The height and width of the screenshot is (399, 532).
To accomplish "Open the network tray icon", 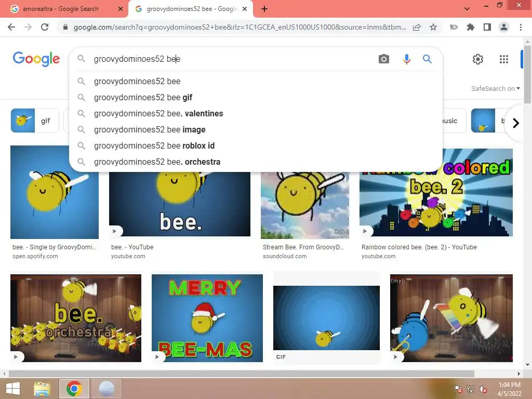I will (x=471, y=389).
